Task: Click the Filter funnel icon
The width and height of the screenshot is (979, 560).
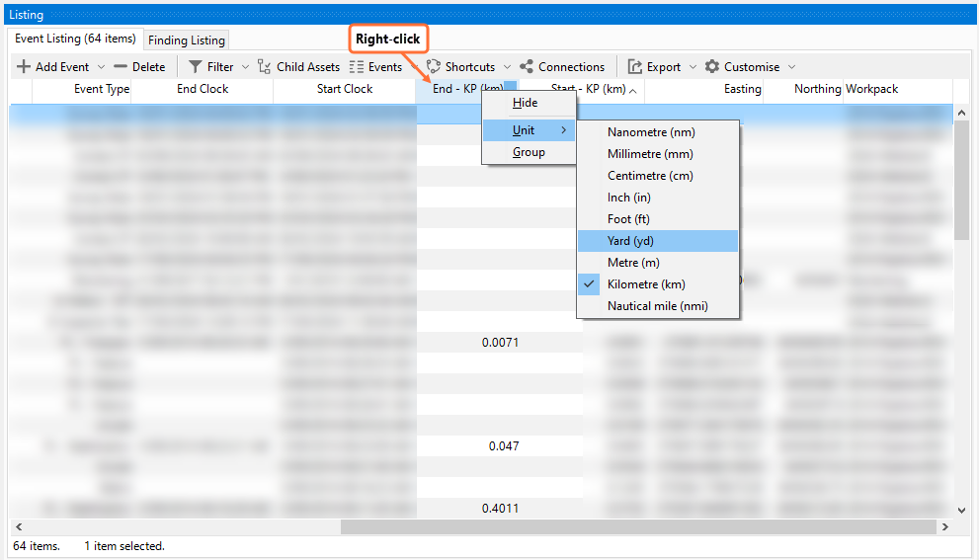Action: click(x=196, y=67)
